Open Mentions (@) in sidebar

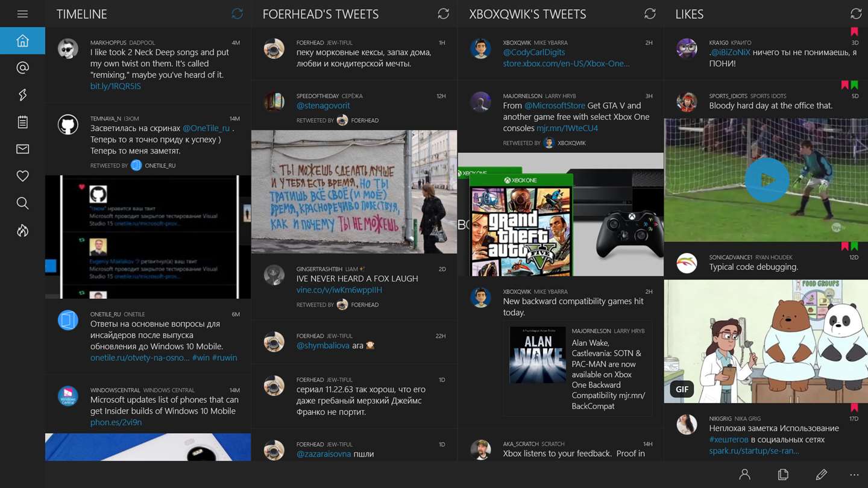click(x=22, y=67)
